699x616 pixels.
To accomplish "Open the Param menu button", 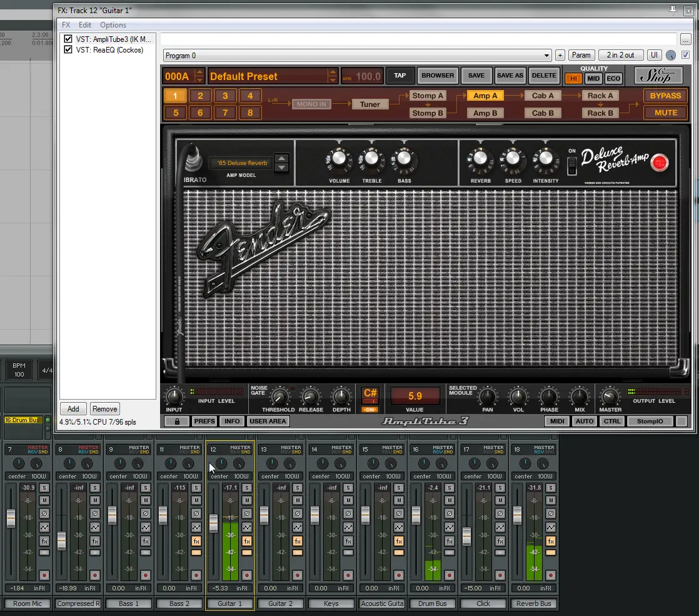I will click(581, 55).
